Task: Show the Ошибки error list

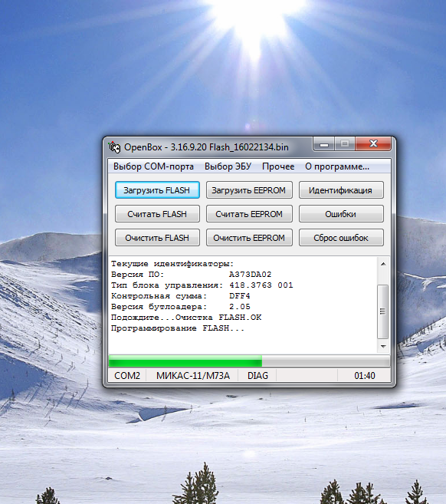Action: [x=341, y=214]
